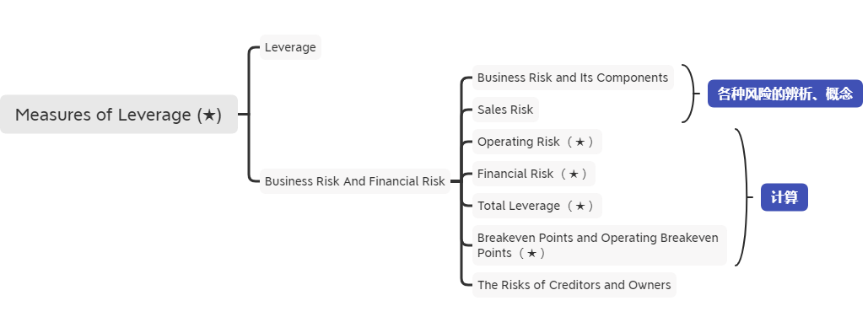
Task: Select the Operating Risk node
Action: click(537, 142)
